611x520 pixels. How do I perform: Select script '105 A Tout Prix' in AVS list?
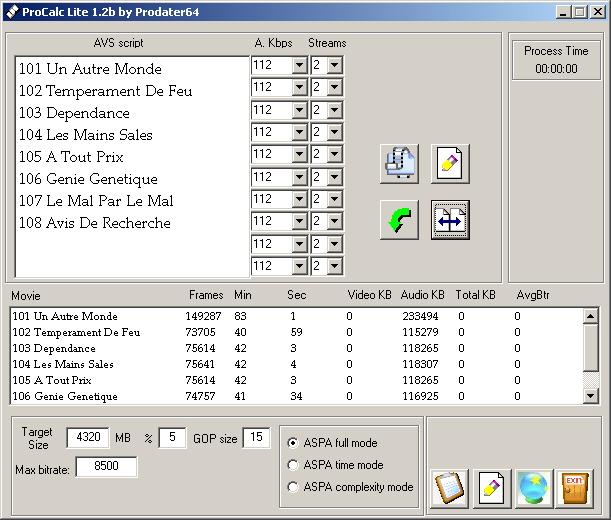pyautogui.click(x=71, y=157)
